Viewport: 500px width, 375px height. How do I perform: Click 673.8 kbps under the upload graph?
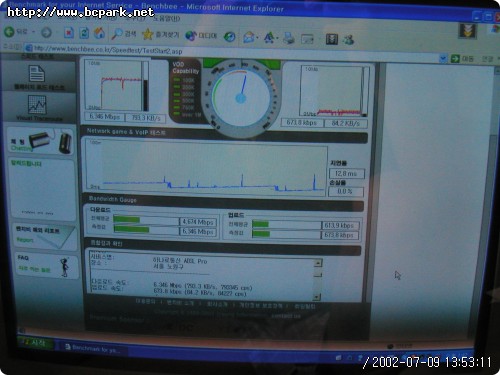coord(302,122)
